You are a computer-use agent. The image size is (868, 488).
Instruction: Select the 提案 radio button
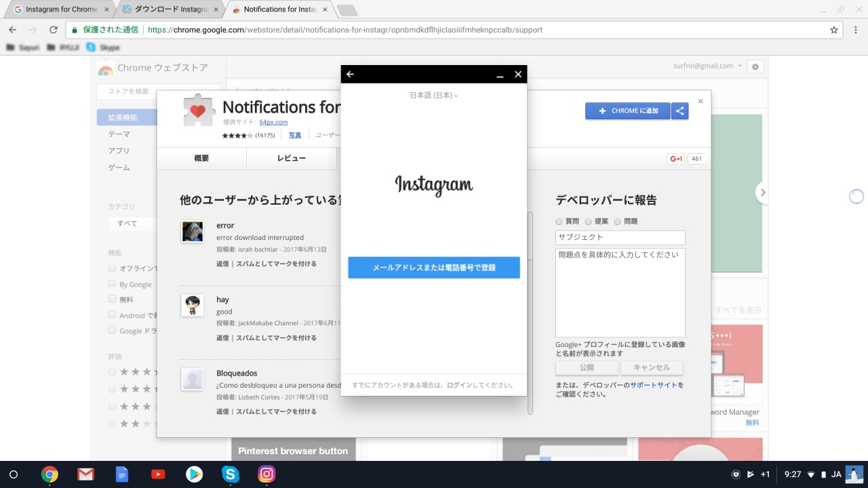(x=588, y=222)
